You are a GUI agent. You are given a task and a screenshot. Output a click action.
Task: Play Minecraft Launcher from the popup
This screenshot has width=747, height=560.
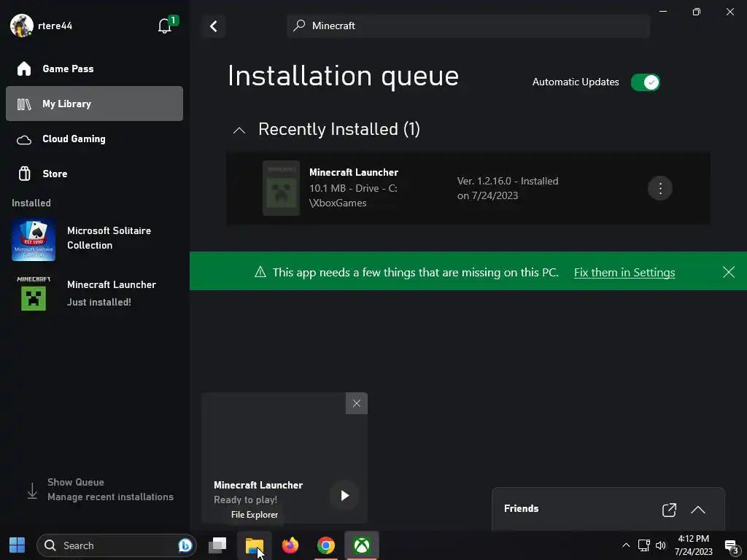click(344, 496)
